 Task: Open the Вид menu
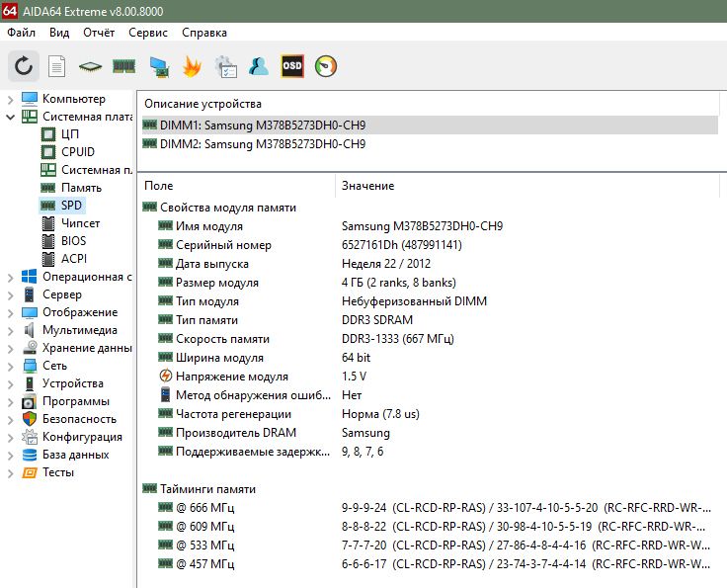pos(59,33)
